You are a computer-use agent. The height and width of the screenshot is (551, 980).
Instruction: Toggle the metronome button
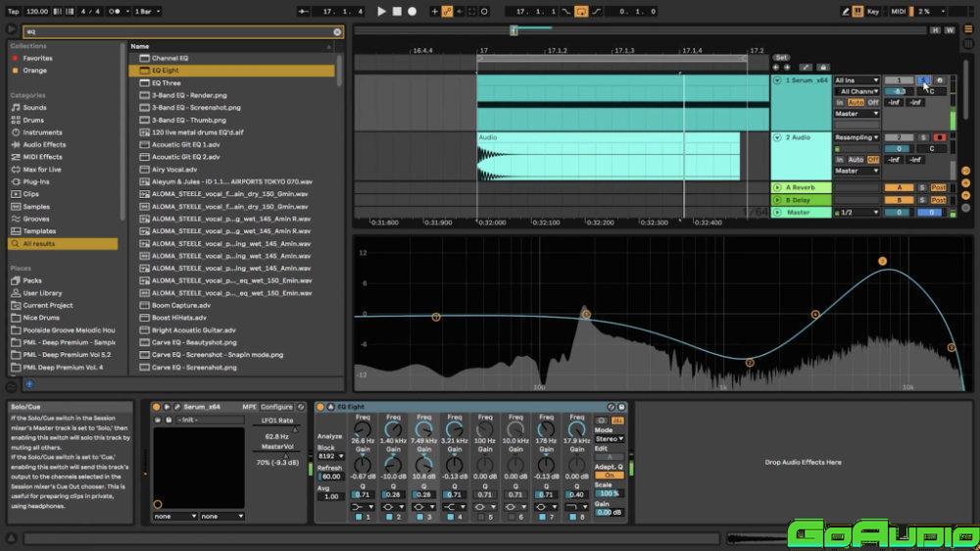tap(115, 11)
